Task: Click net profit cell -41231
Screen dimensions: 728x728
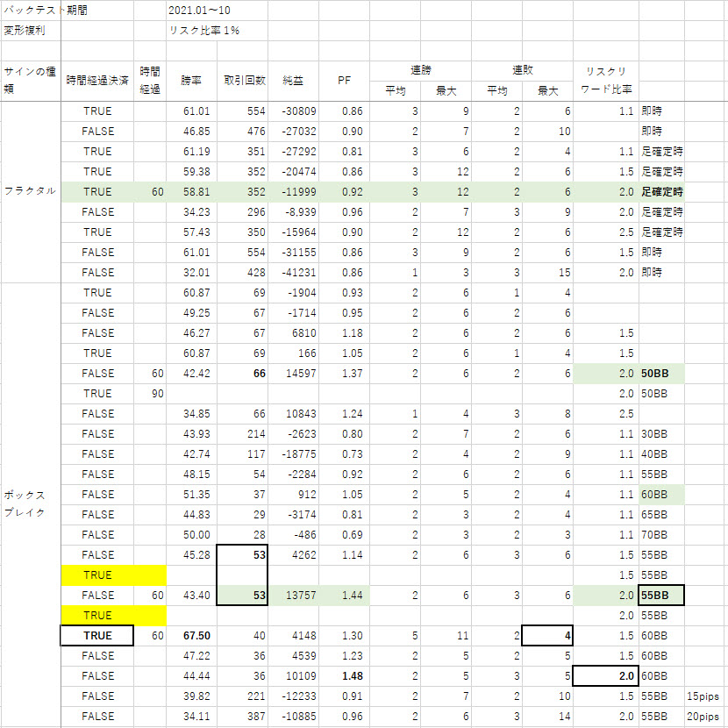Action: coord(294,273)
